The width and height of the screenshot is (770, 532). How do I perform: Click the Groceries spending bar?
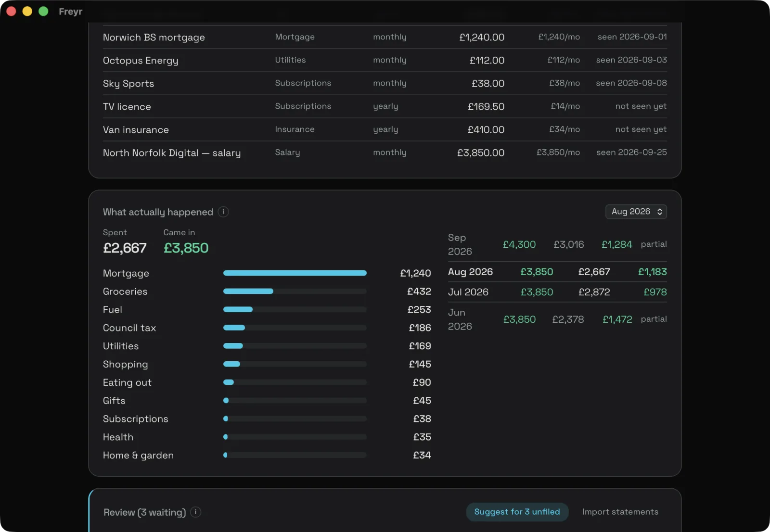[x=295, y=291]
